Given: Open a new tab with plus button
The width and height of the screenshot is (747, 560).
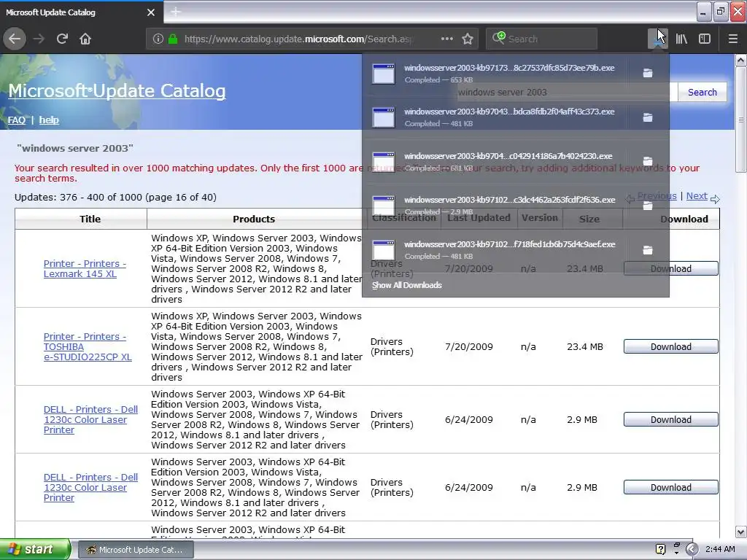Looking at the screenshot, I should (x=176, y=12).
